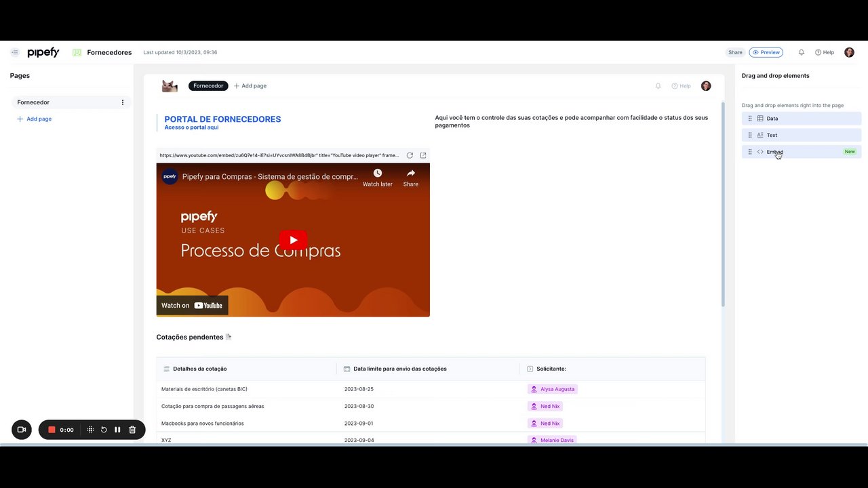Toggle the camera button in recorder bar
The width and height of the screenshot is (868, 488).
(x=22, y=430)
